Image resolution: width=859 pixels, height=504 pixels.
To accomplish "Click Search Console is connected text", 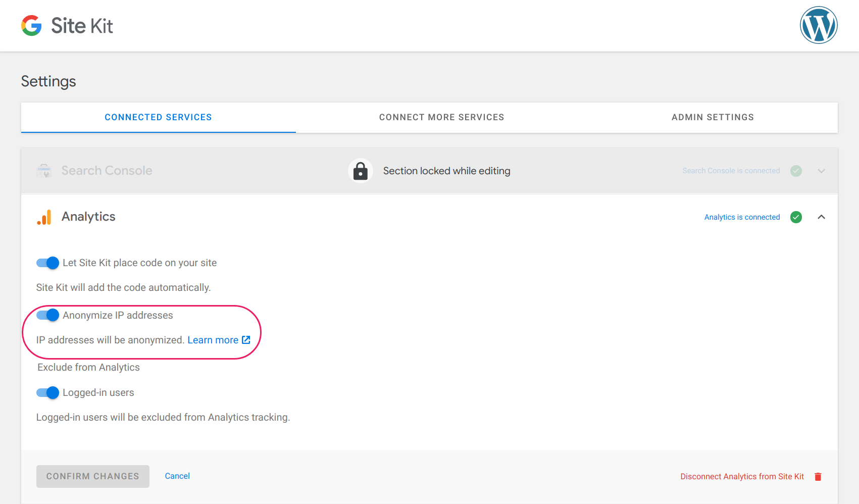I will coord(731,171).
